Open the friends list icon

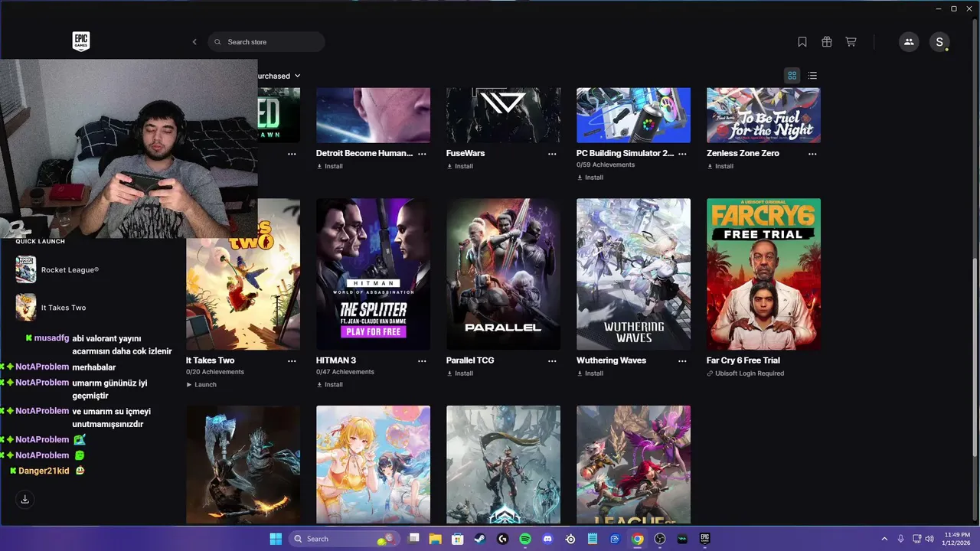coord(909,42)
